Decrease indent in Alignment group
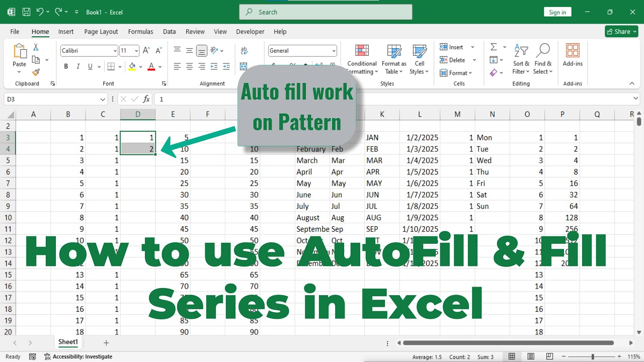The image size is (644, 362). point(214,66)
